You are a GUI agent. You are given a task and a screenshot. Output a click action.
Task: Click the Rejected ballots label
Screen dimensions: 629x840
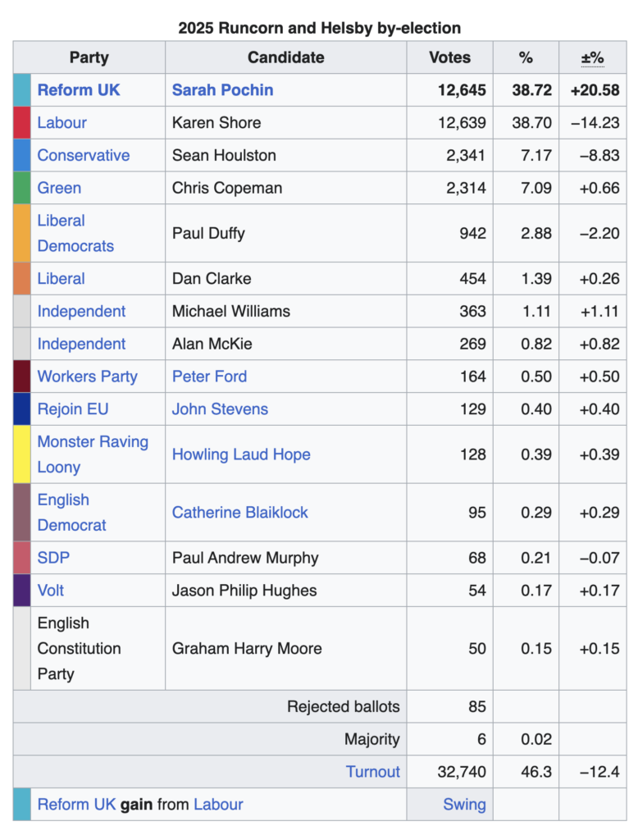[x=344, y=706]
